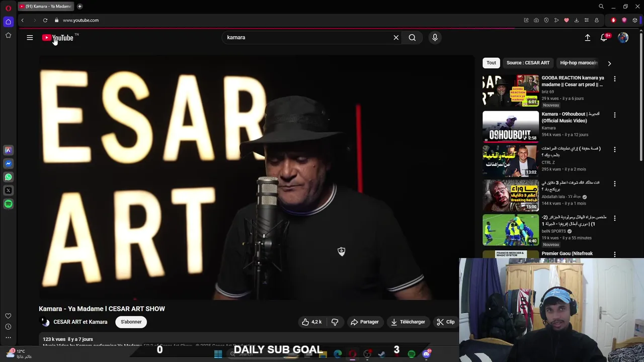This screenshot has width=644, height=362.
Task: Click the video title Kamara - Ya Madame
Action: coord(102,309)
